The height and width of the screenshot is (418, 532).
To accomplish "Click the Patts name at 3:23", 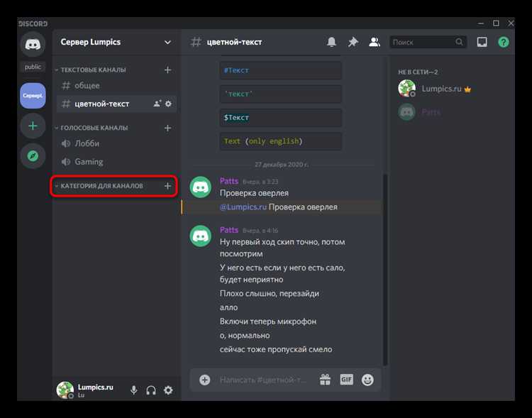I will click(229, 181).
